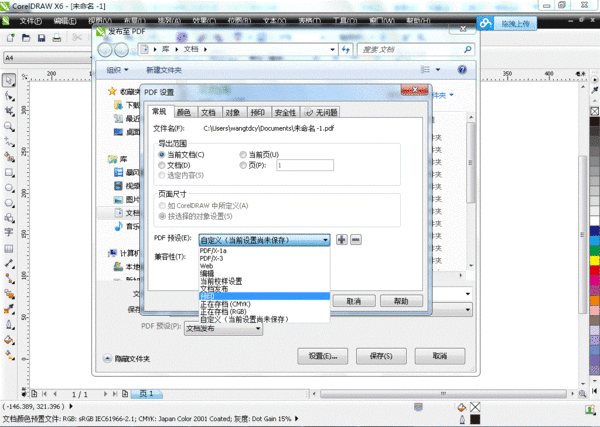
Task: Switch to the 无问题 tab
Action: [321, 112]
